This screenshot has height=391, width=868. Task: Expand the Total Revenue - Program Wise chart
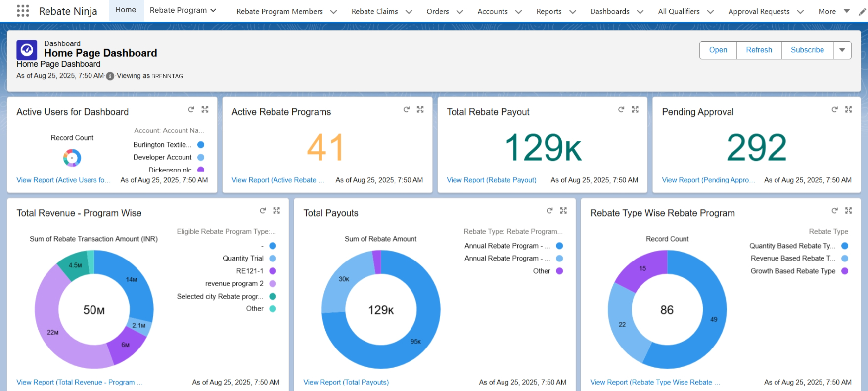coord(276,211)
